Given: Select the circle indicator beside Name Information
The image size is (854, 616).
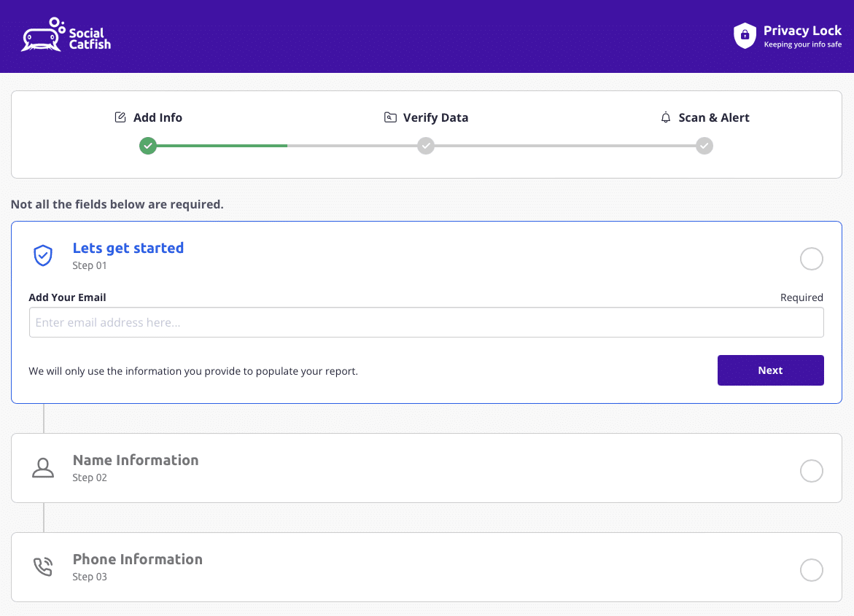Looking at the screenshot, I should click(x=811, y=471).
